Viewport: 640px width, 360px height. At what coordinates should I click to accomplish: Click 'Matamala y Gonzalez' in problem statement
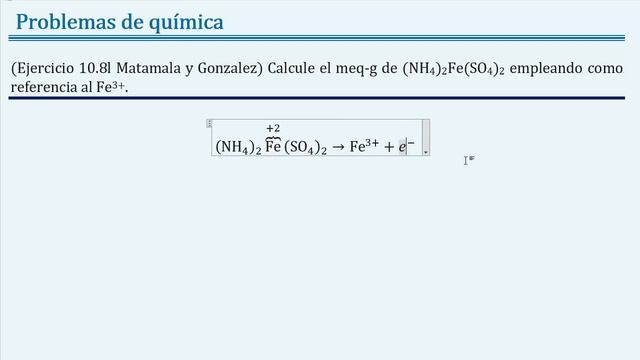pos(189,68)
